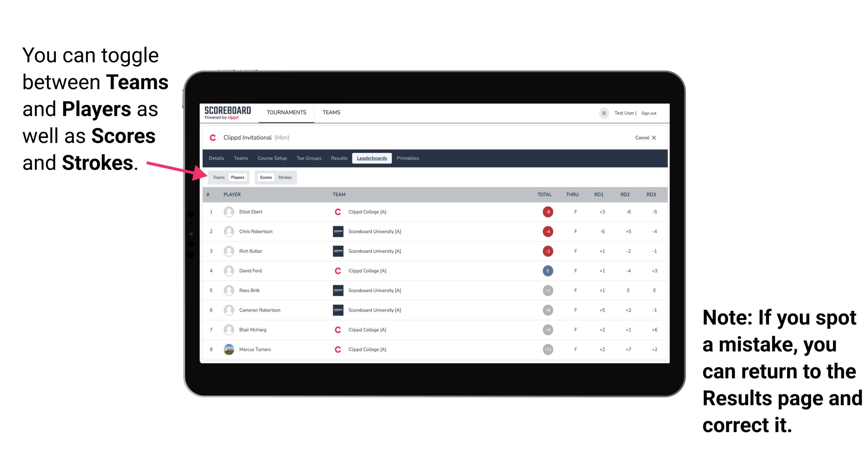Toggle to Strokes display mode

pyautogui.click(x=286, y=177)
